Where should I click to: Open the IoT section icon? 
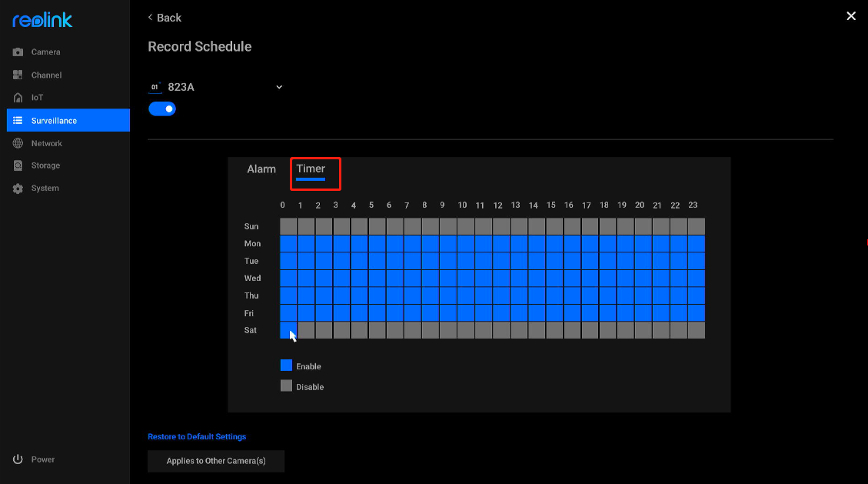(x=18, y=98)
